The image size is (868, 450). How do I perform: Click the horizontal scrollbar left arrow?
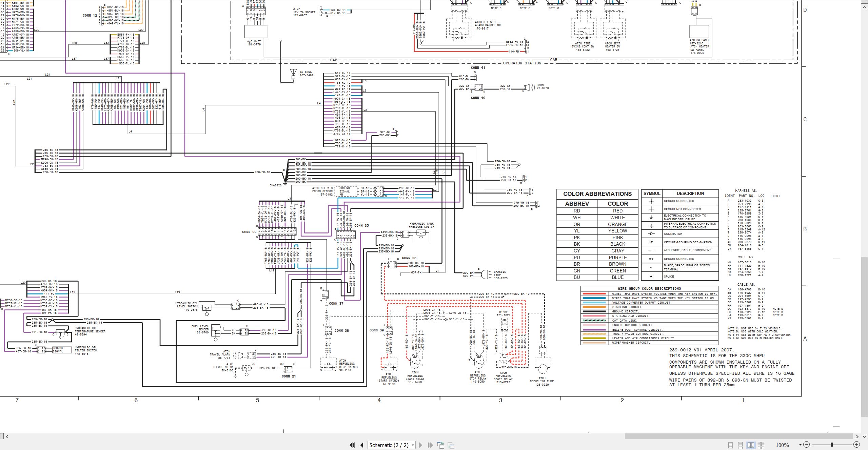click(7, 436)
